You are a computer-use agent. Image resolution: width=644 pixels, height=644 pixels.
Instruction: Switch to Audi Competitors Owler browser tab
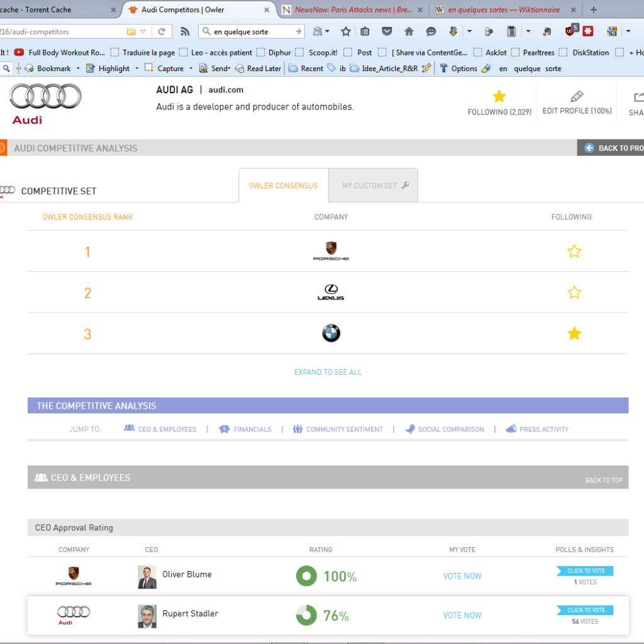pos(198,9)
